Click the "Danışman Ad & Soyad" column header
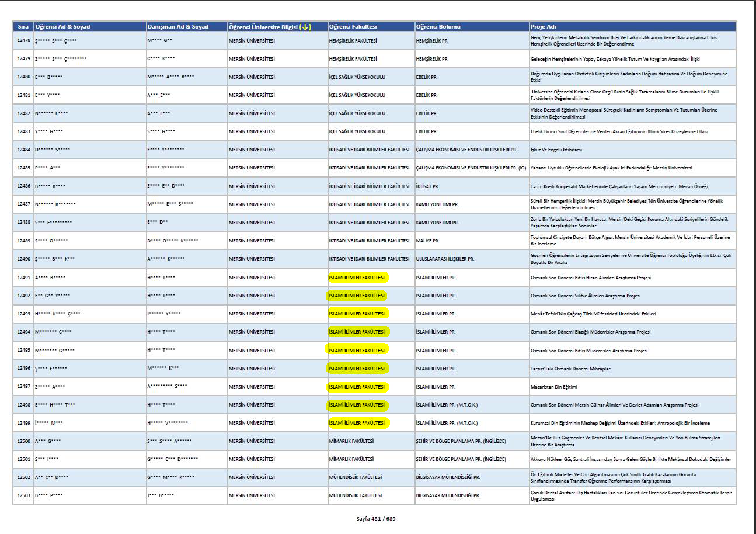The height and width of the screenshot is (534, 756). (x=177, y=27)
